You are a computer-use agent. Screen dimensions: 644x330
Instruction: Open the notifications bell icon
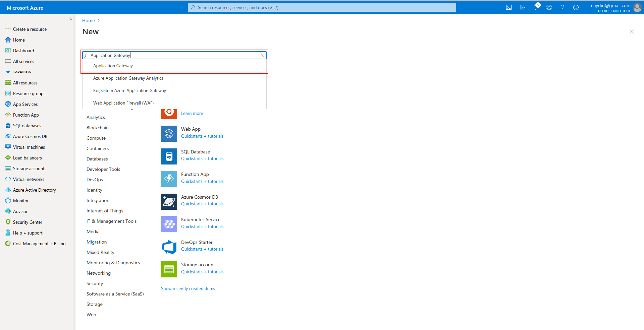pos(536,7)
